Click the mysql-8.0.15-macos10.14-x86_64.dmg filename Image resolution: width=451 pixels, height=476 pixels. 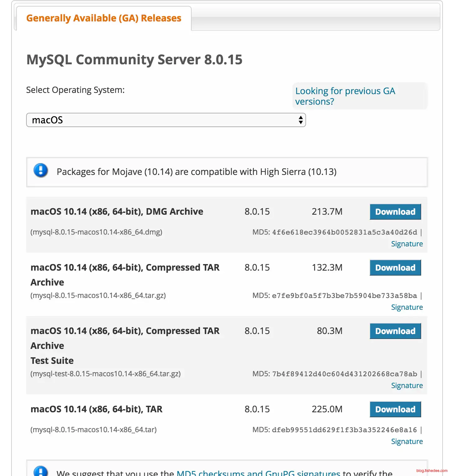[96, 232]
